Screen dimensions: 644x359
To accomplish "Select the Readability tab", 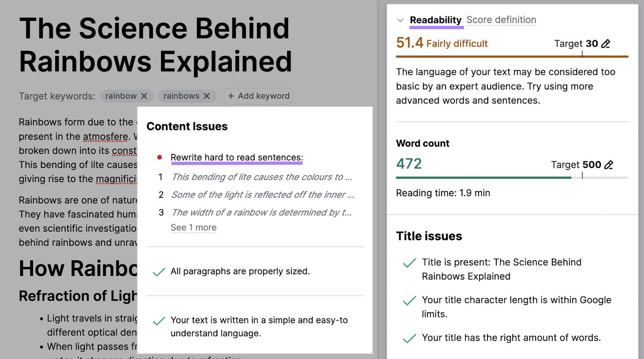I will [x=436, y=20].
